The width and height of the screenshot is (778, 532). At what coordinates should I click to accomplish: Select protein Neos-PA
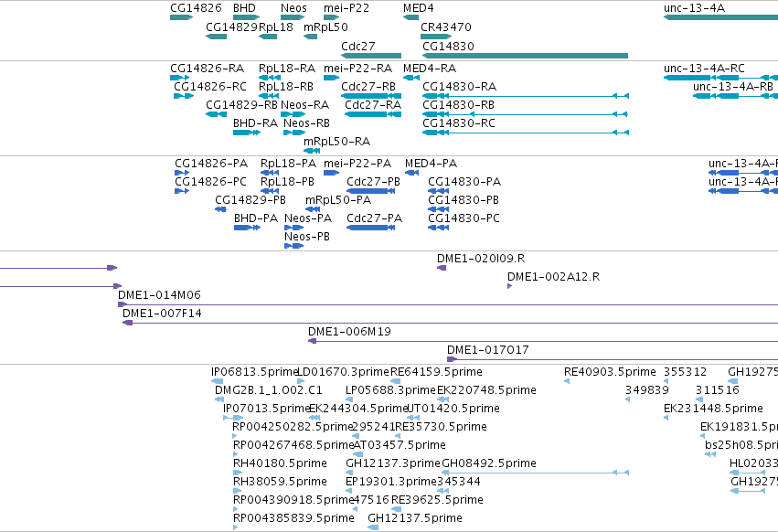293,228
